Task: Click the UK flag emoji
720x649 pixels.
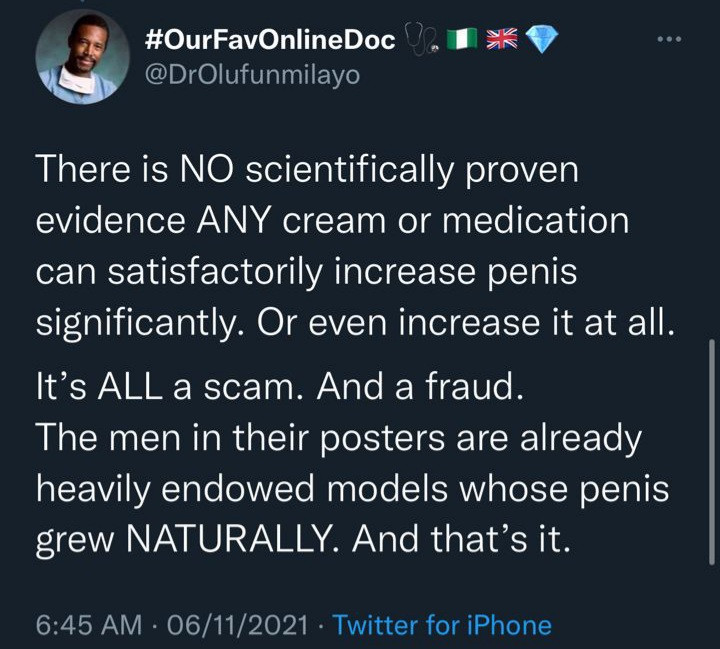Action: [502, 40]
